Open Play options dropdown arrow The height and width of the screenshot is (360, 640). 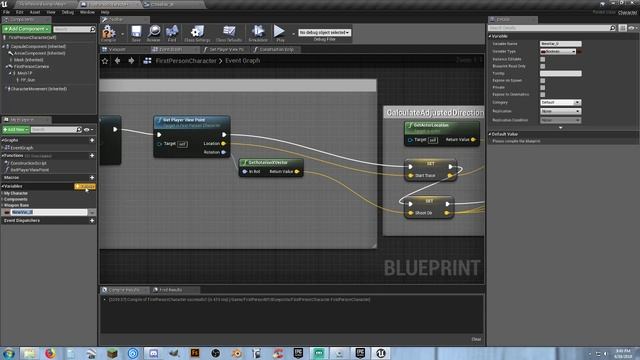[293, 33]
